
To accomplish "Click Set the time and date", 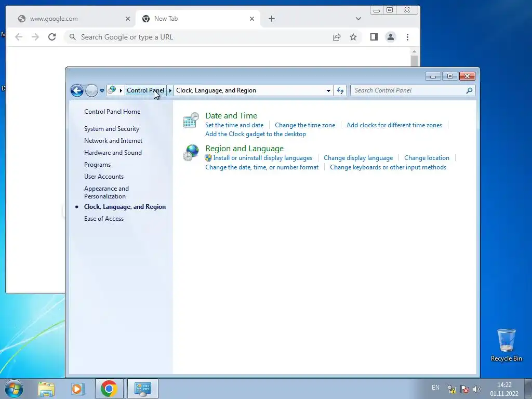I will click(234, 125).
